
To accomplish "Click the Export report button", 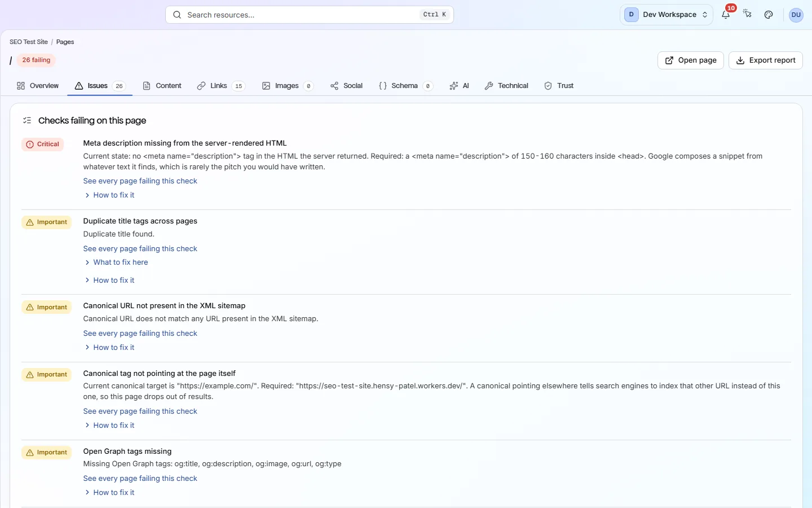I will (765, 60).
